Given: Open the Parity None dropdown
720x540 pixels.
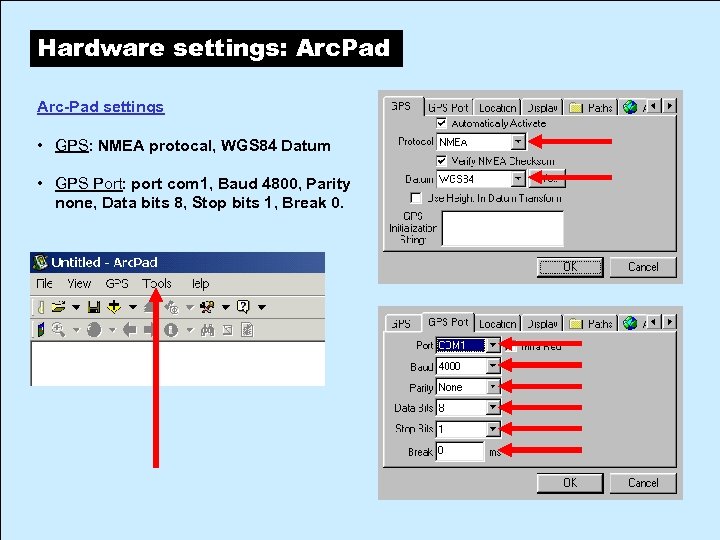Looking at the screenshot, I should point(493,387).
